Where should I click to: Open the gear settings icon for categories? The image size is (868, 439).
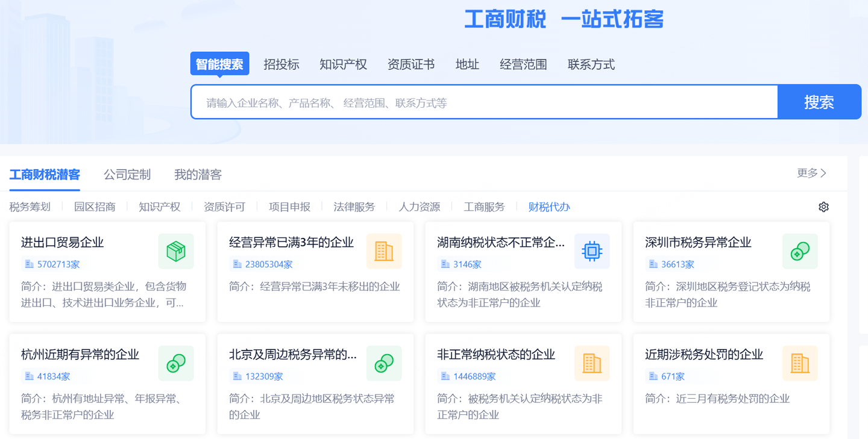pos(823,207)
